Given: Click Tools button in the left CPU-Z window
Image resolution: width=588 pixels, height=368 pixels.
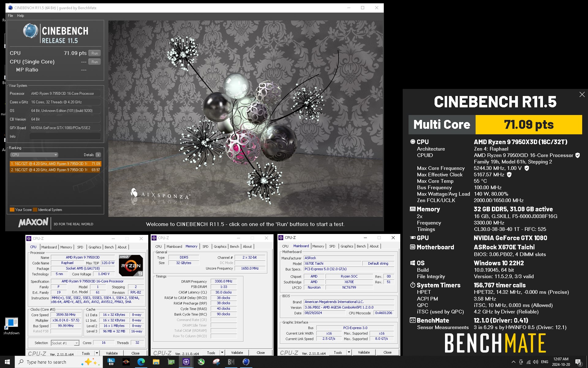Looking at the screenshot, I should coord(86,353).
